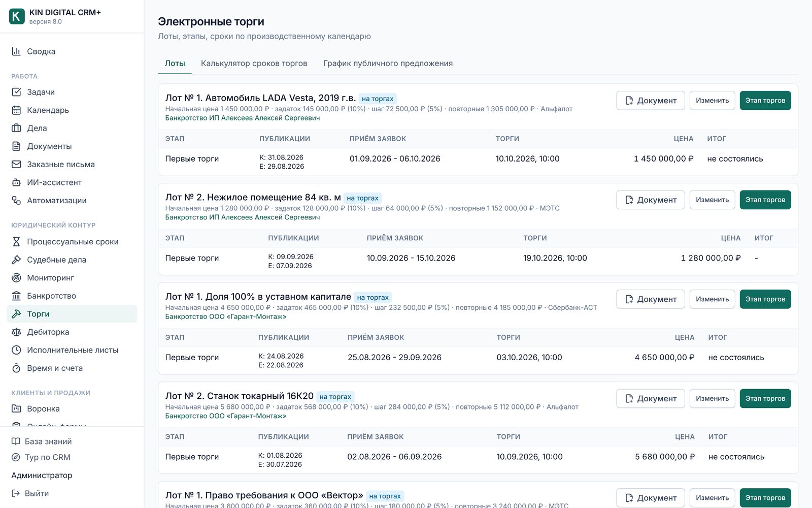Open База знаний book icon

coord(16,441)
